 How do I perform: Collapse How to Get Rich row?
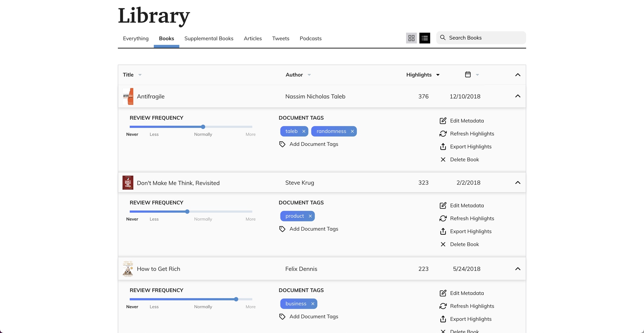(518, 269)
